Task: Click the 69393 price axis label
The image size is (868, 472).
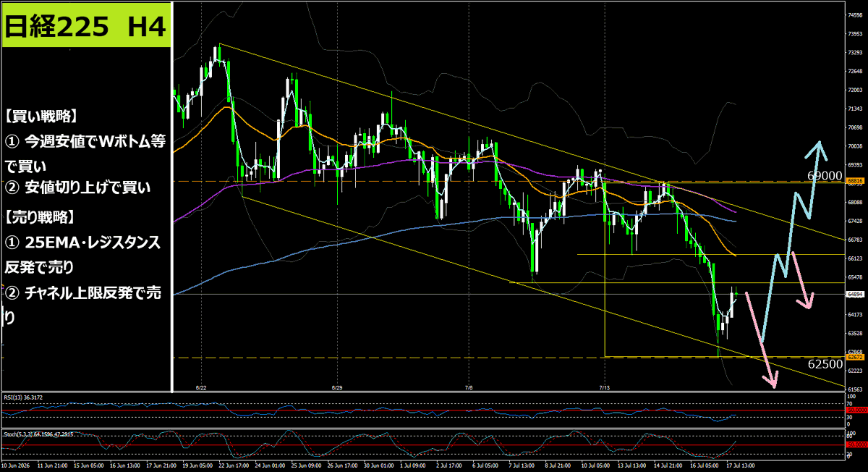Action: point(854,165)
